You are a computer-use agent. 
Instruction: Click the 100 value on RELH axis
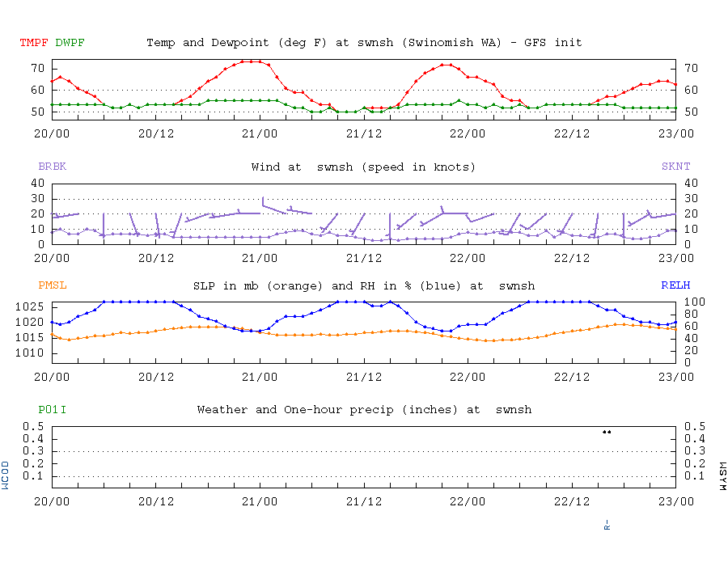695,302
